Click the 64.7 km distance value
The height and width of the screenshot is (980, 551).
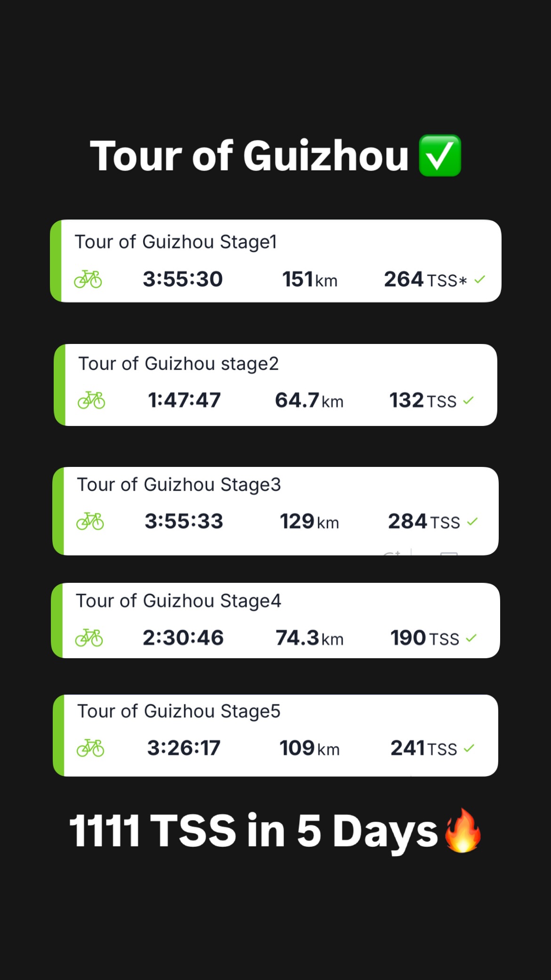(309, 400)
